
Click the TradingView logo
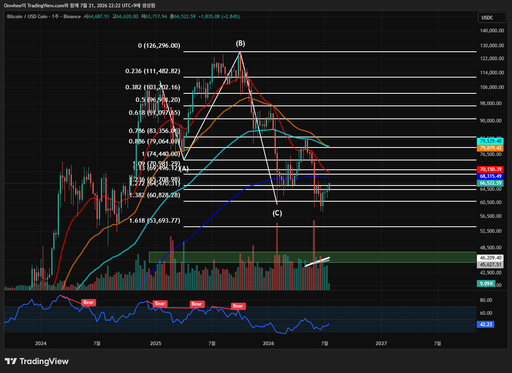pos(37,361)
